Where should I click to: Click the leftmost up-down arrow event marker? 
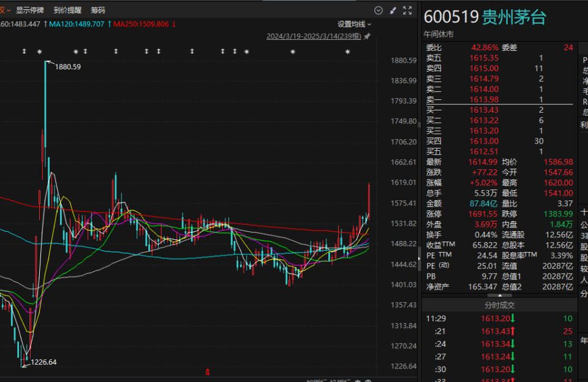[x=24, y=52]
